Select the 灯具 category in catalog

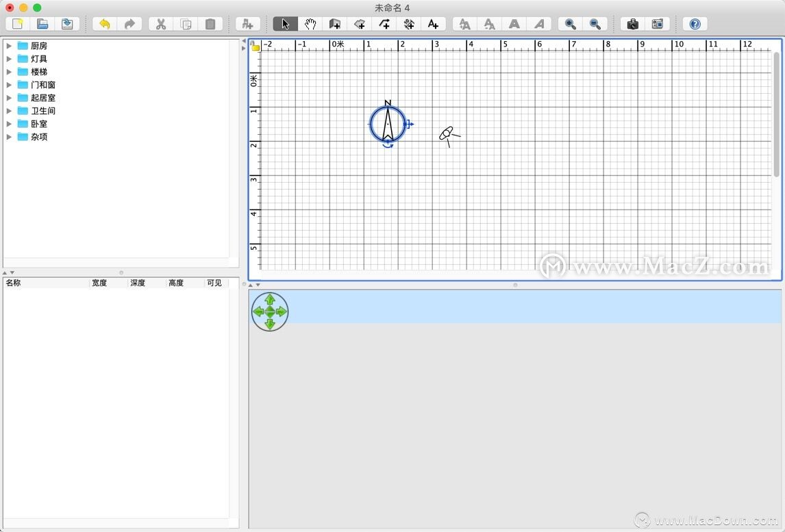coord(39,59)
